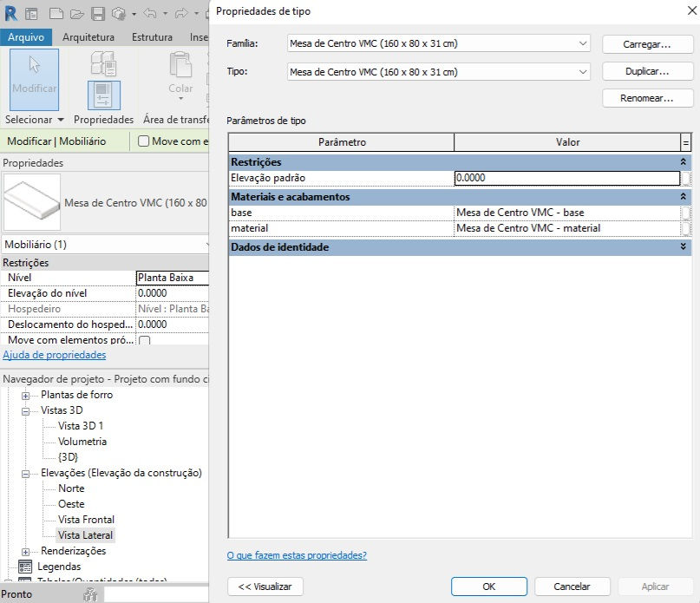Viewport: 700px width, 603px height.
Task: Open the Tipo dropdown
Action: coord(583,72)
